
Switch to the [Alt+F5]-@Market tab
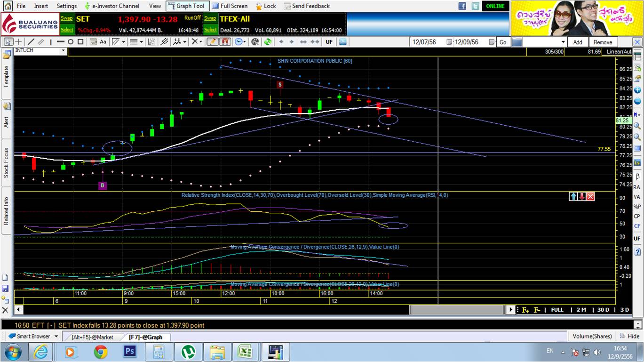[x=92, y=337]
